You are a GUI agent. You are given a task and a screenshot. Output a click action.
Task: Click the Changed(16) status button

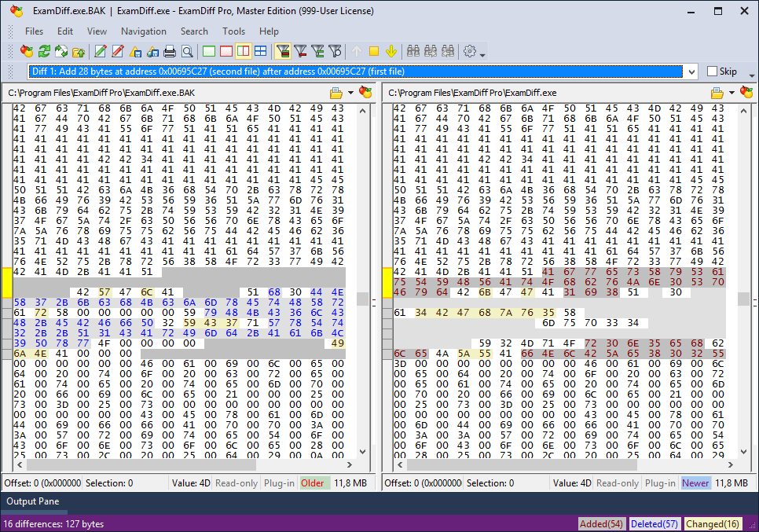(713, 523)
